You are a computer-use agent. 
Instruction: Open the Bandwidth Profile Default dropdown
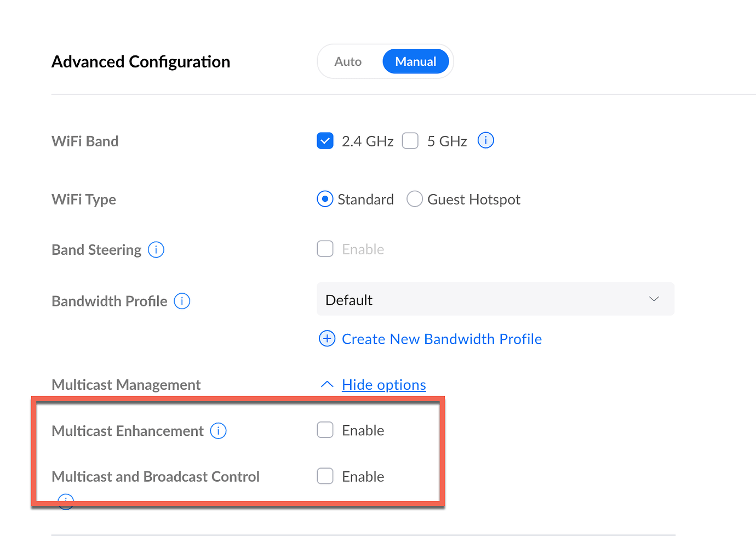pos(495,299)
